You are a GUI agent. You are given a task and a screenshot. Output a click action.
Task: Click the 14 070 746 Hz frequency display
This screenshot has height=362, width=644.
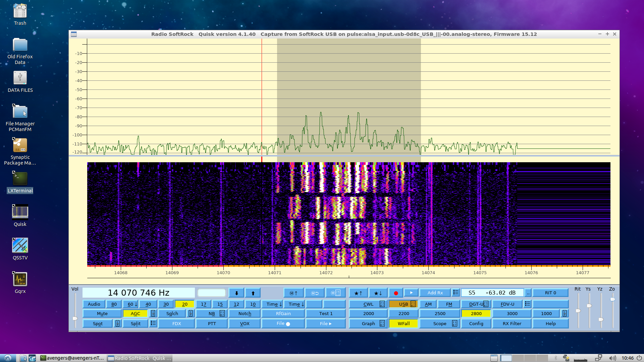tap(139, 293)
